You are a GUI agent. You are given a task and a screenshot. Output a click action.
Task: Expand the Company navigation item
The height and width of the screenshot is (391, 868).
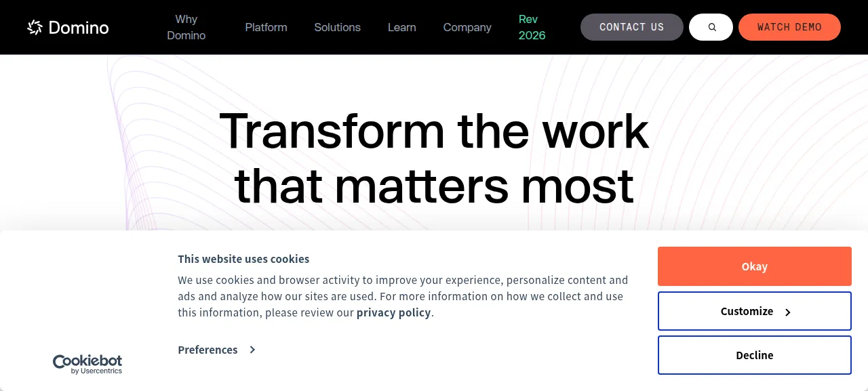pos(467,27)
